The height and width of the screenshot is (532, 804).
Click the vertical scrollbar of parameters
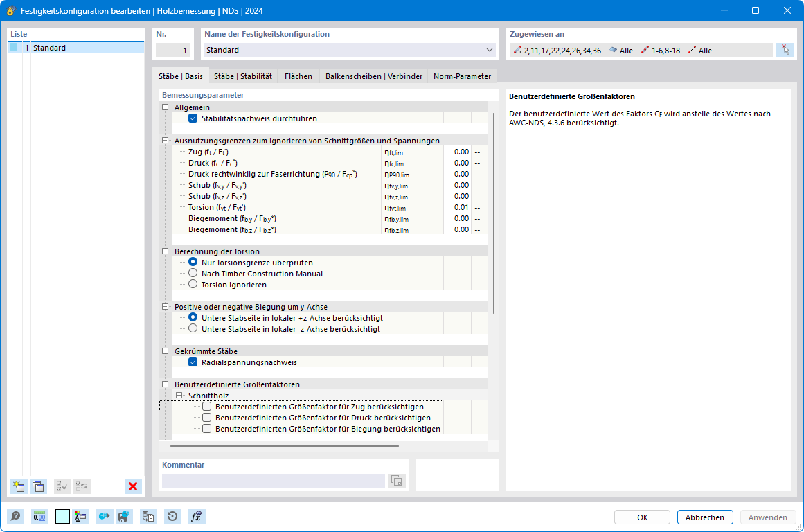(494, 213)
